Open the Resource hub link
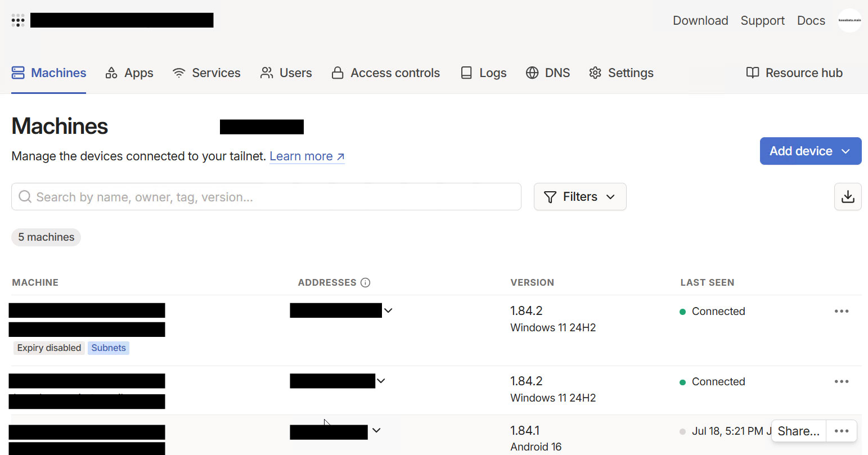Screen dimensions: 868x455 tap(794, 73)
